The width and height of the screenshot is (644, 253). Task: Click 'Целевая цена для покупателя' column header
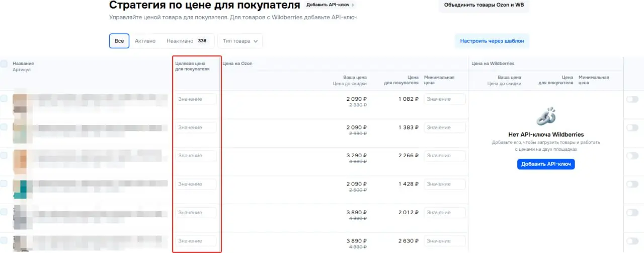point(192,66)
